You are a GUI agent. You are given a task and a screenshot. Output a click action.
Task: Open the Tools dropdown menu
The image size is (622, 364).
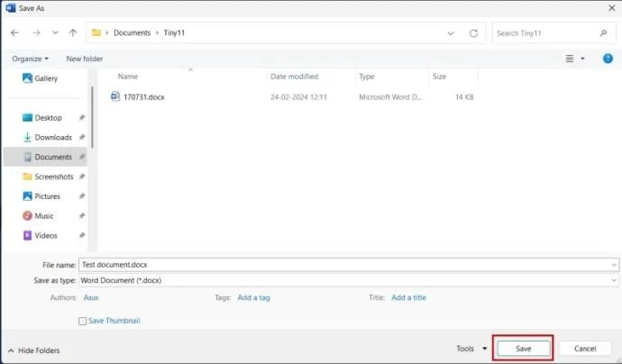click(x=471, y=349)
